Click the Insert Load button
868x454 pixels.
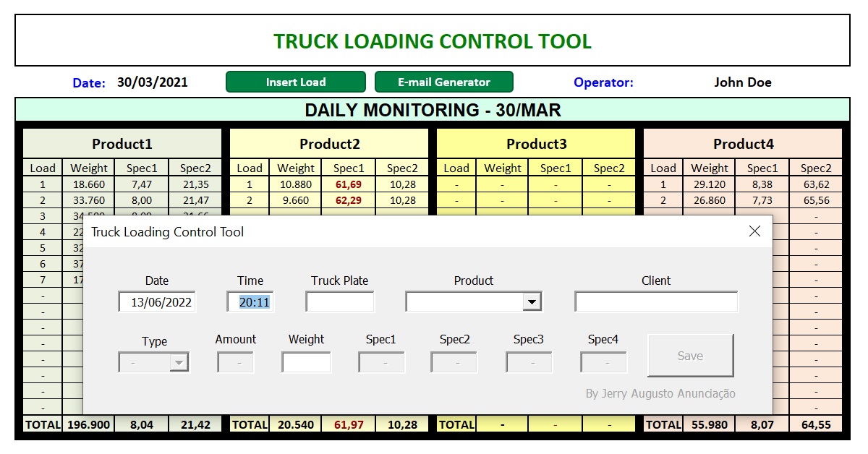point(295,82)
